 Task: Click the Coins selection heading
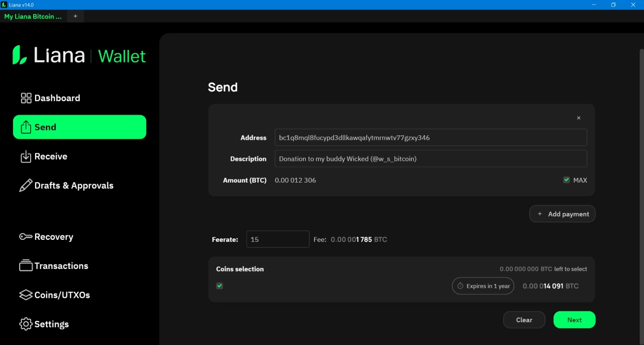[x=240, y=269]
